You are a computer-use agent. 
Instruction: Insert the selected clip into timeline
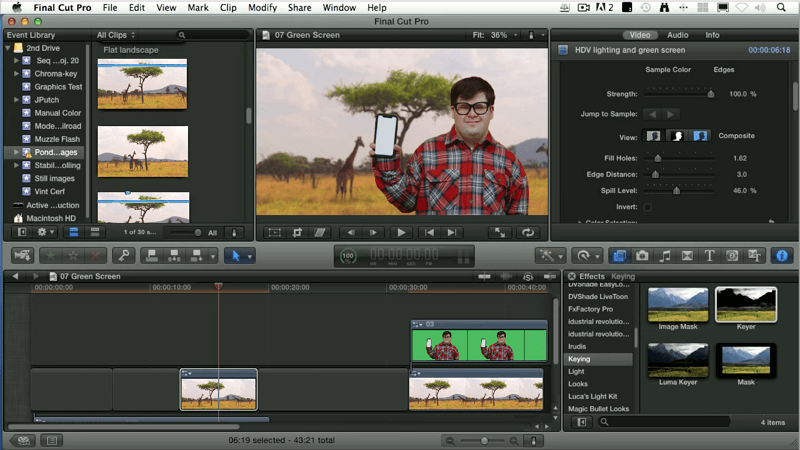tap(174, 255)
